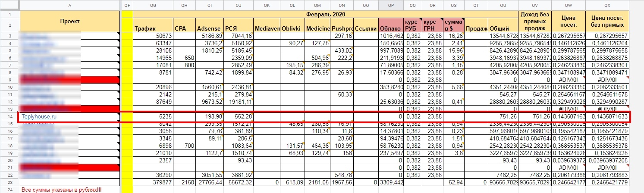Select column header QU
The width and height of the screenshot is (644, 193).
(503, 6)
